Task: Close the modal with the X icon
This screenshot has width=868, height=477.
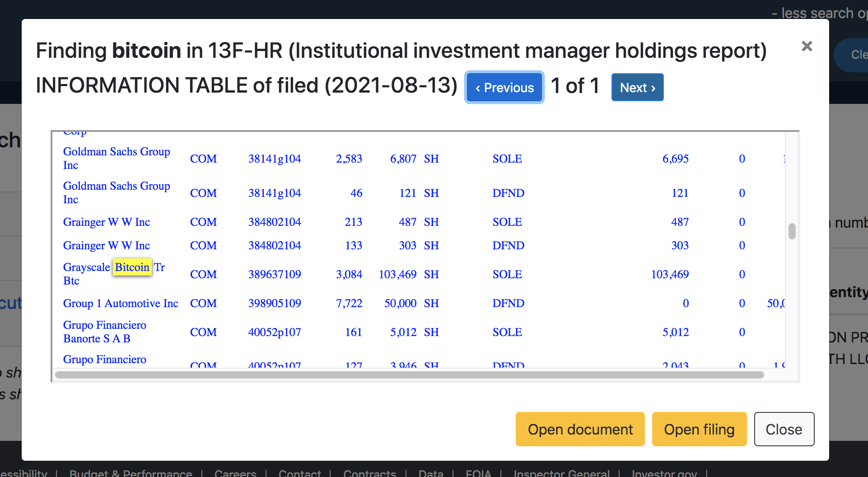Action: 807,46
